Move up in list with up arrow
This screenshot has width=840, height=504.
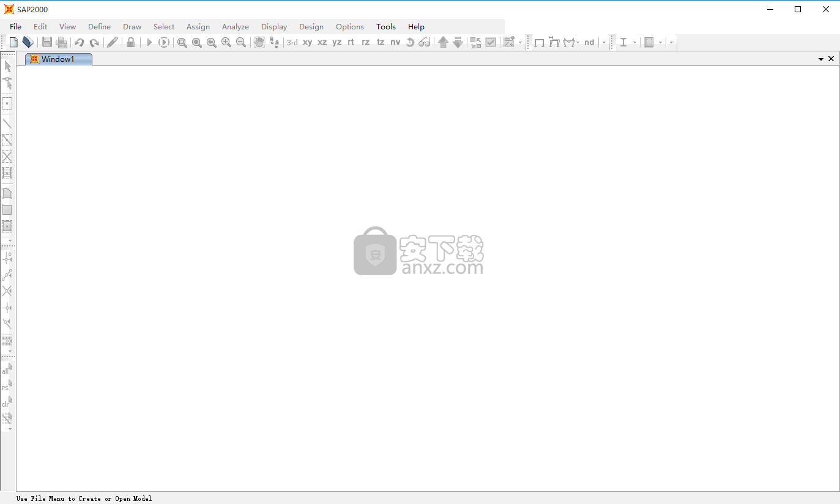(x=443, y=42)
